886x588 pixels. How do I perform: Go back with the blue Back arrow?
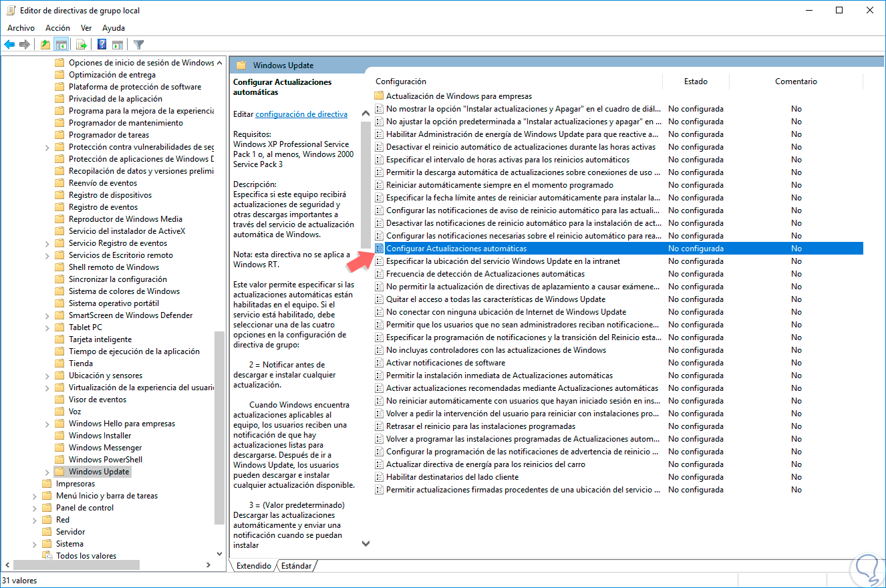tap(9, 45)
